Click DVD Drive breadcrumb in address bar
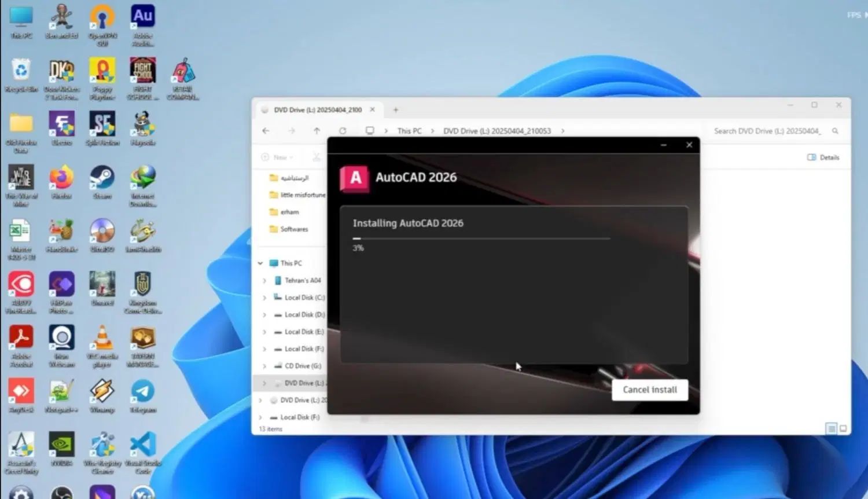The height and width of the screenshot is (499, 868). click(x=496, y=131)
